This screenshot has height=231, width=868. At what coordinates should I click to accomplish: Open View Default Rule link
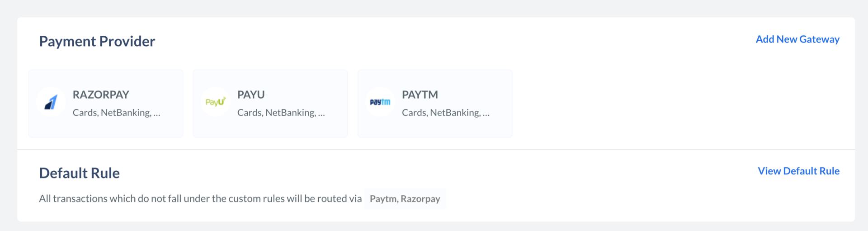click(x=798, y=171)
